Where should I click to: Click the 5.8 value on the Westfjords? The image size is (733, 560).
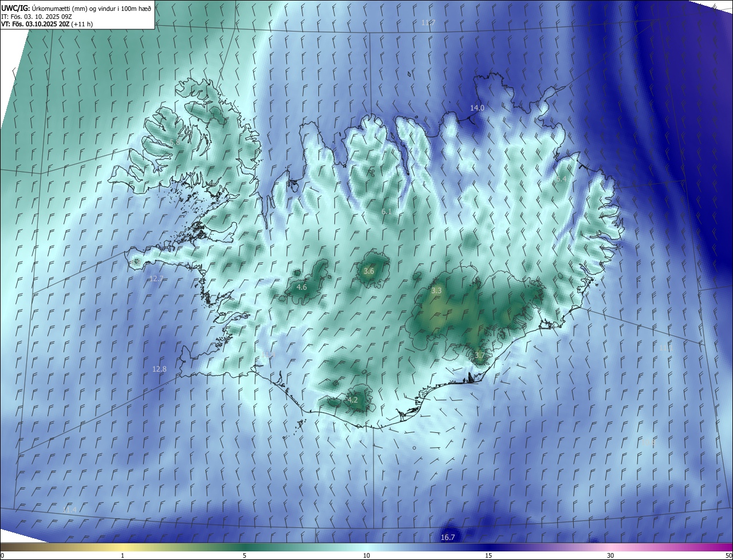tap(175, 141)
